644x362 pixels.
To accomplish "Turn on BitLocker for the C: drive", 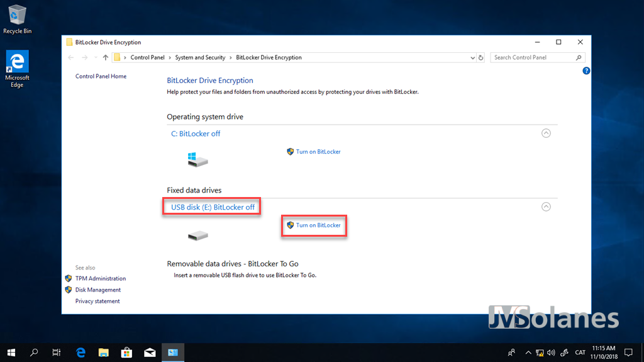I will [x=318, y=152].
